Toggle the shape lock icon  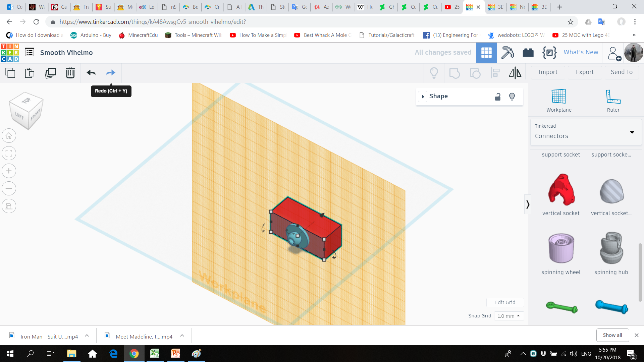click(x=498, y=97)
